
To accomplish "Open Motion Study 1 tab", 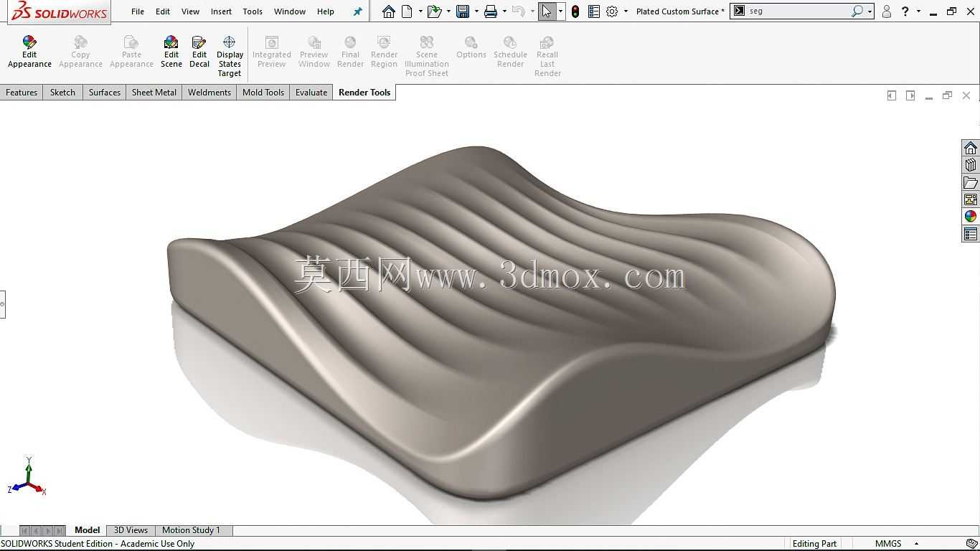I will pyautogui.click(x=191, y=530).
